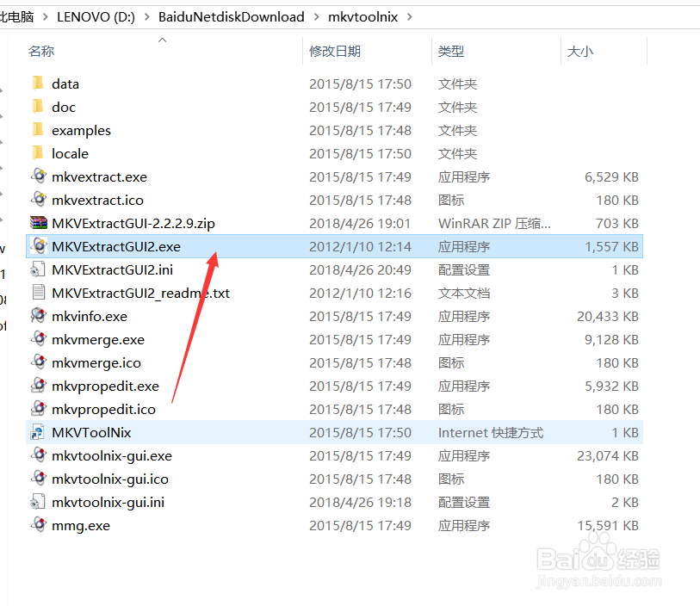Select file name mkvtoolnix-gui.exe
This screenshot has height=606, width=700.
(x=112, y=455)
